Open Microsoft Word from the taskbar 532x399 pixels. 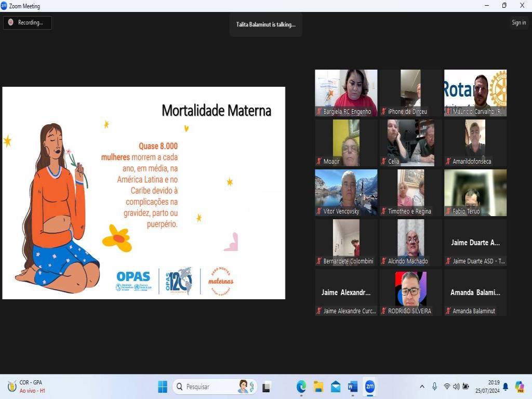coord(353,387)
